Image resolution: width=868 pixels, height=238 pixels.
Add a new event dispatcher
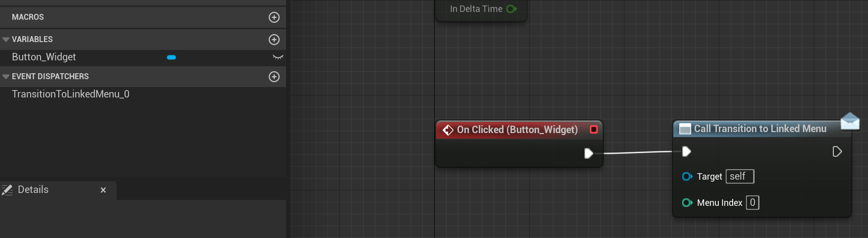pyautogui.click(x=274, y=77)
